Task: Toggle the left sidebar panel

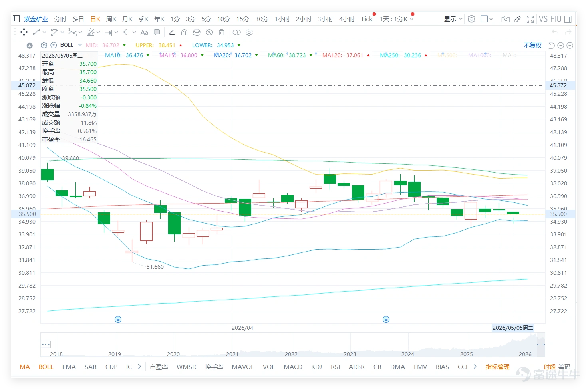Action: [x=16, y=18]
